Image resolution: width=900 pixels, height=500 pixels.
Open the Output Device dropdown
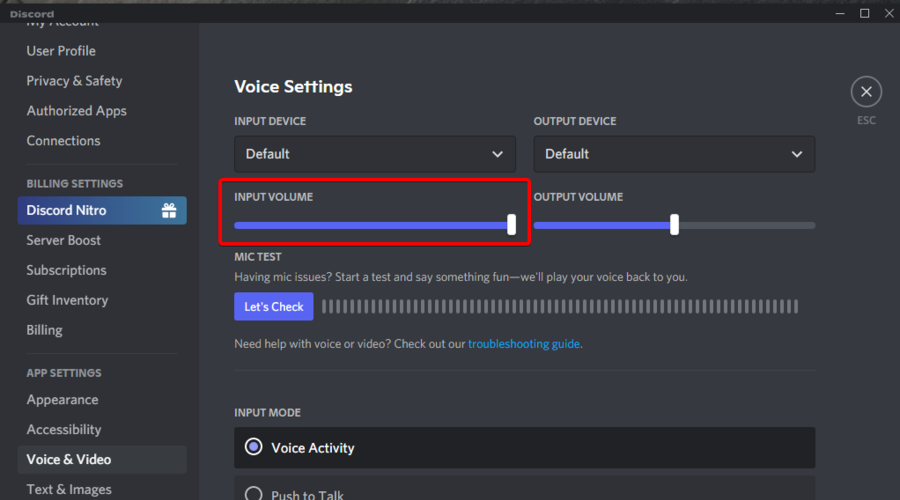tap(674, 154)
